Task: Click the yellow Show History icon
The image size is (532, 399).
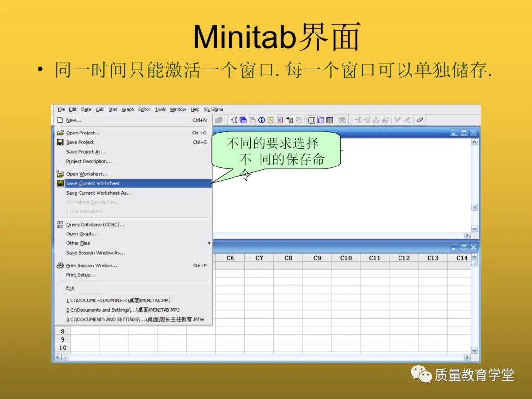Action: pyautogui.click(x=270, y=120)
